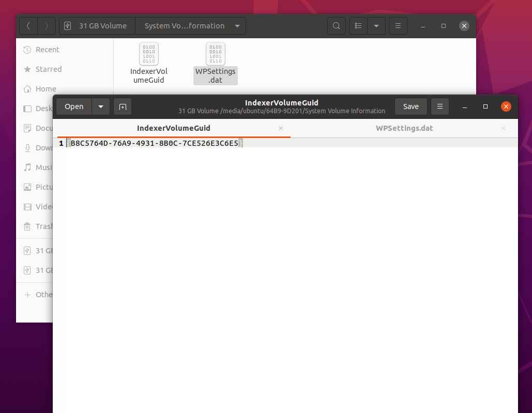Expand the Open recent files dropdown arrow
This screenshot has height=413, width=532.
coord(100,106)
